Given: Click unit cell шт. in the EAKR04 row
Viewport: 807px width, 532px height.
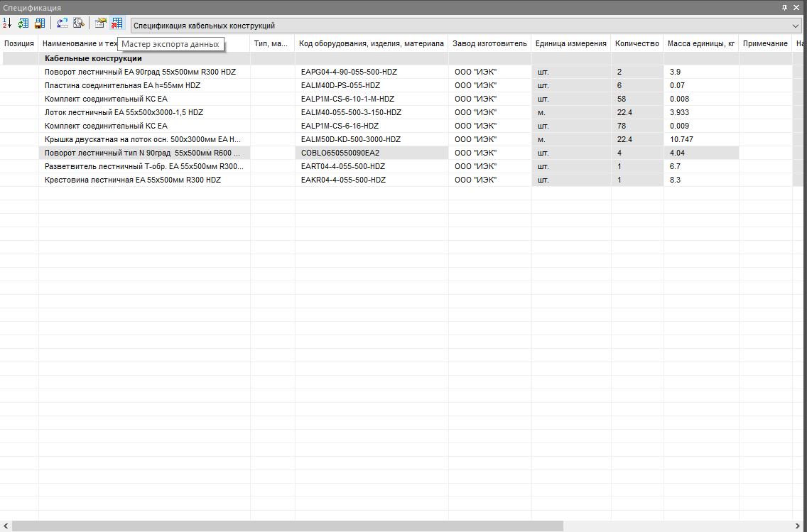Looking at the screenshot, I should [x=571, y=180].
